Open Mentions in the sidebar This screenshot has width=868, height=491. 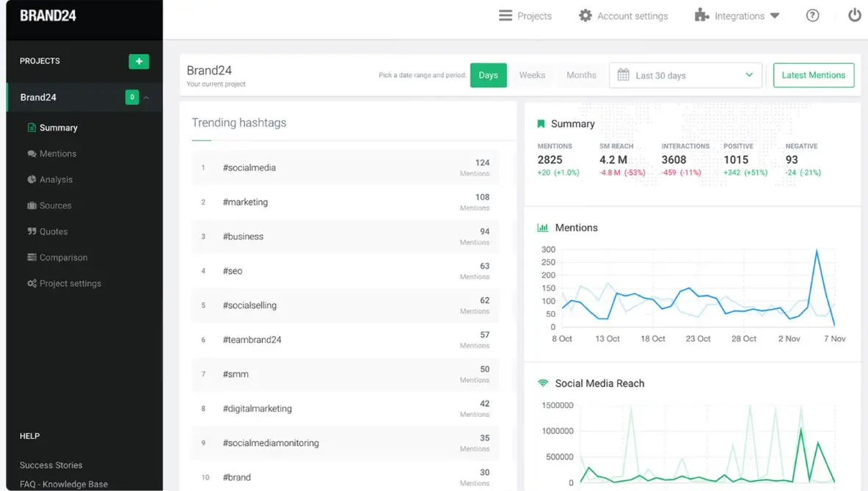tap(57, 153)
